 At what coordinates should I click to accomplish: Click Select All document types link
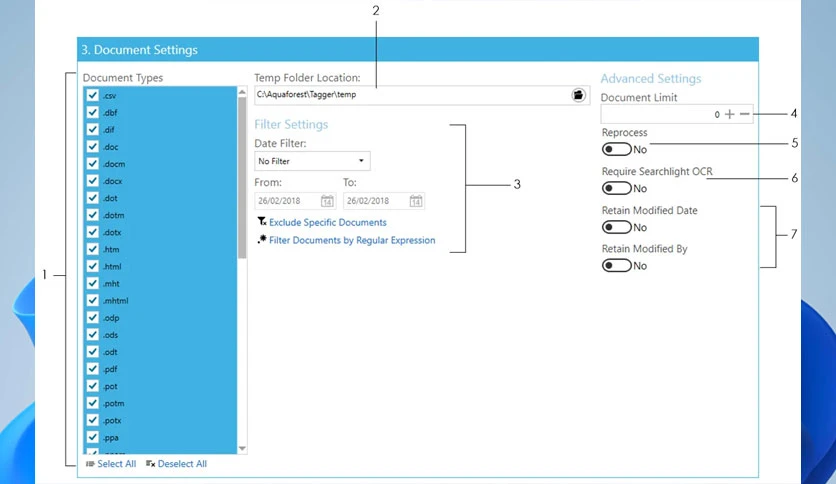116,464
